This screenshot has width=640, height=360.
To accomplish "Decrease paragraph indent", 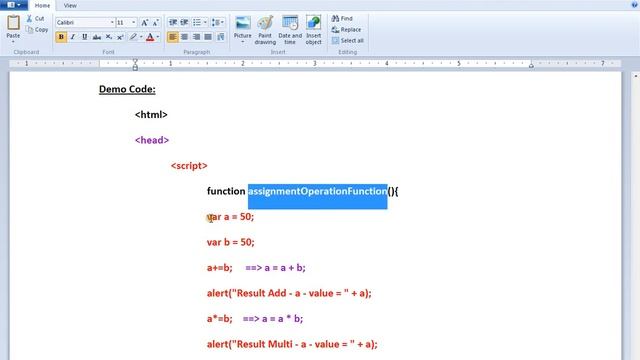I will click(x=173, y=22).
